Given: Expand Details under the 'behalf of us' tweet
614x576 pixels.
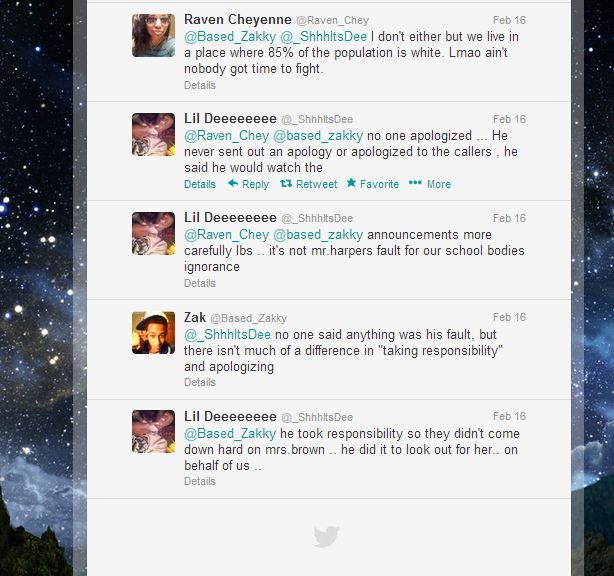Looking at the screenshot, I should click(x=200, y=481).
